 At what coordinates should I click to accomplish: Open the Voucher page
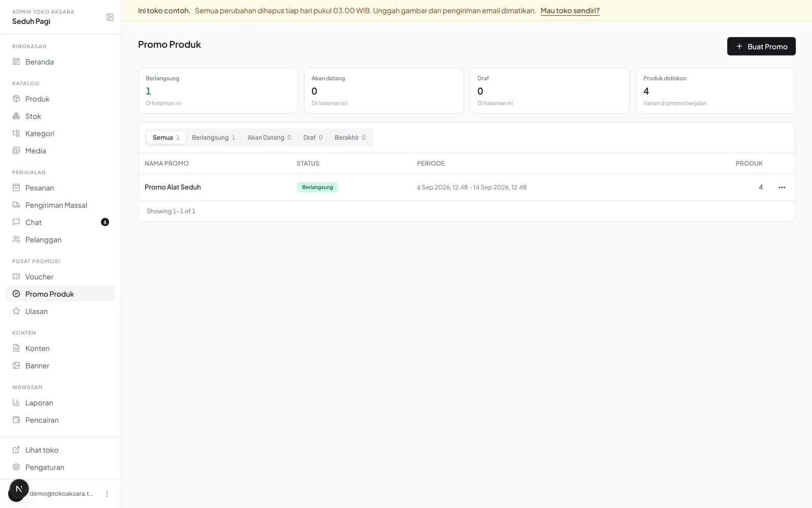(61, 277)
